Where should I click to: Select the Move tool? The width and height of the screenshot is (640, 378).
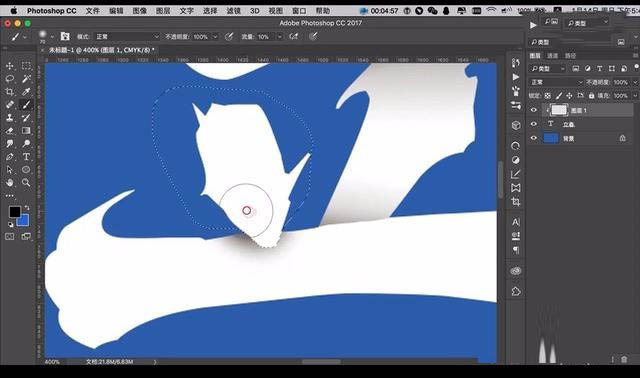(x=10, y=66)
